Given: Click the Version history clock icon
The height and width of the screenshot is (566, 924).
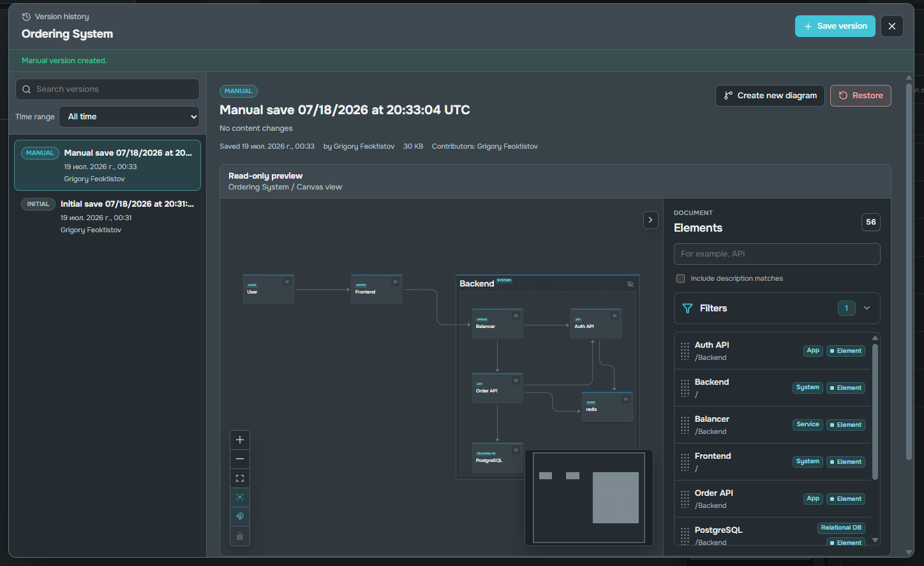Looking at the screenshot, I should point(26,17).
